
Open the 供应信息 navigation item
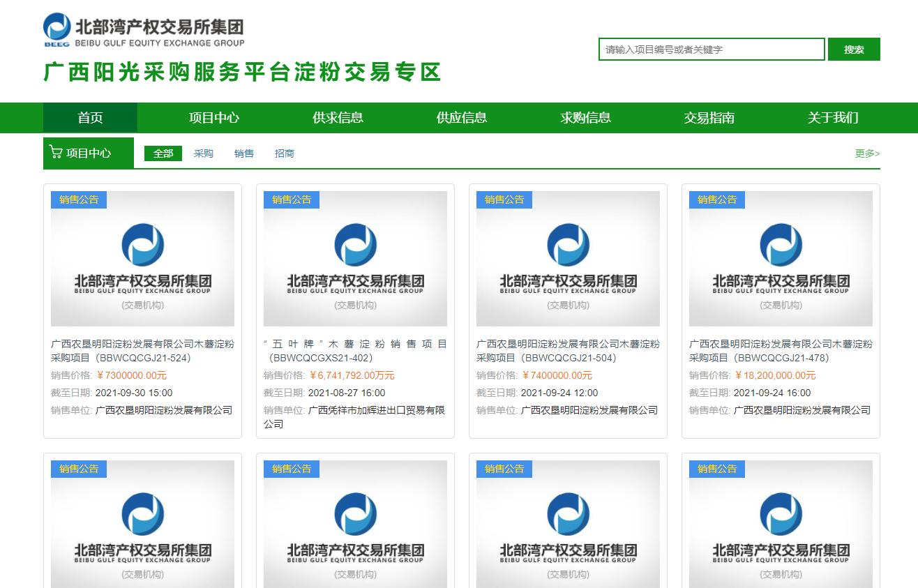(462, 118)
